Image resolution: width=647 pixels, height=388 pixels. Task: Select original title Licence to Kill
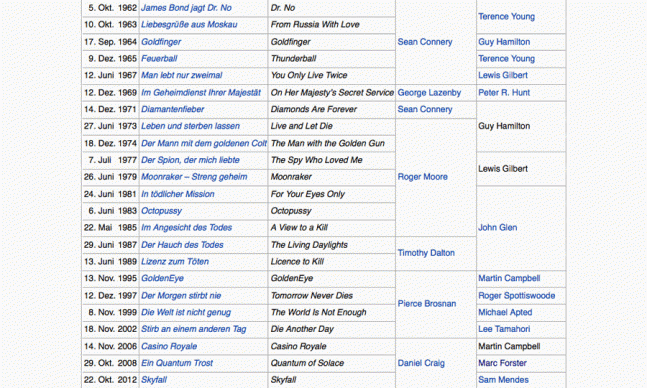297,262
